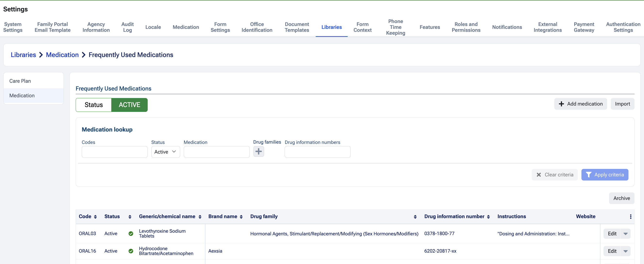Click green check icon for ORAL16
644x264 pixels.
[x=131, y=251]
